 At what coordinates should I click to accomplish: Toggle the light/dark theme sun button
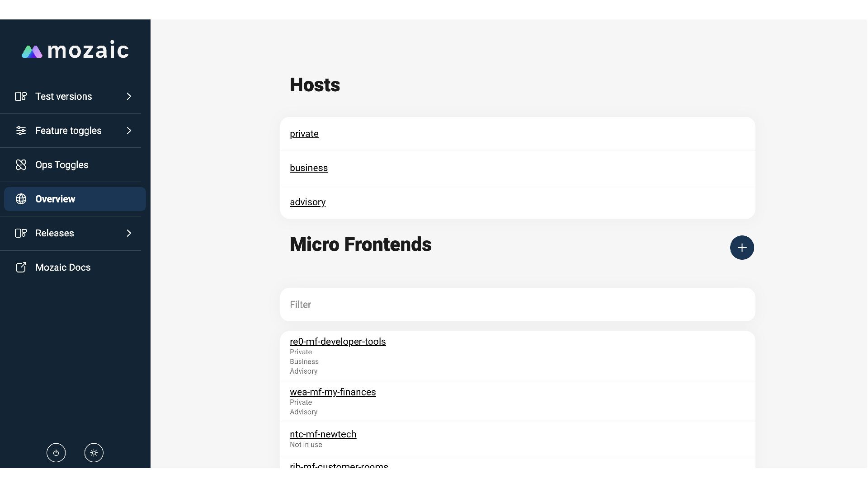[x=94, y=453]
